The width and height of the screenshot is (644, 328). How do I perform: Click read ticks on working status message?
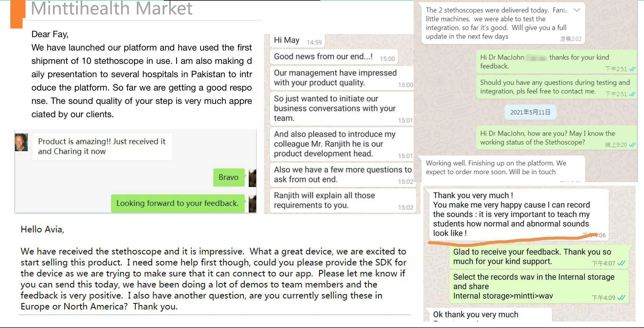click(x=632, y=145)
